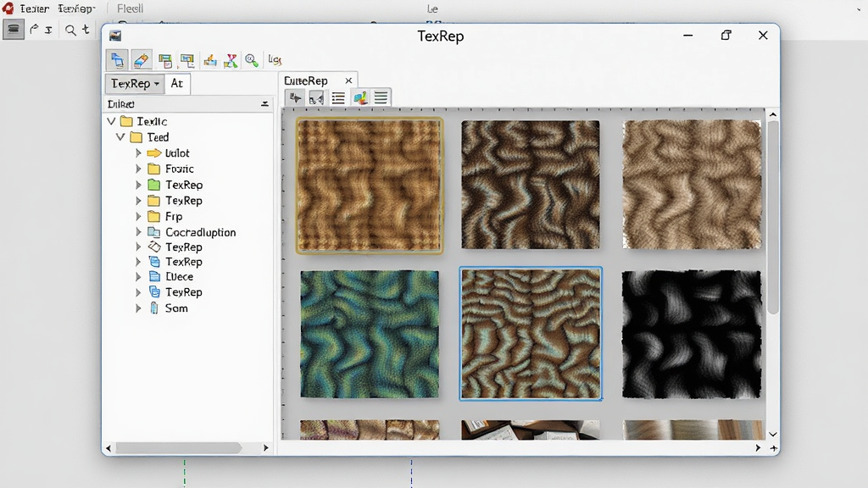Open the TexRep dropdown in left panel
The width and height of the screenshot is (868, 488).
pos(135,84)
